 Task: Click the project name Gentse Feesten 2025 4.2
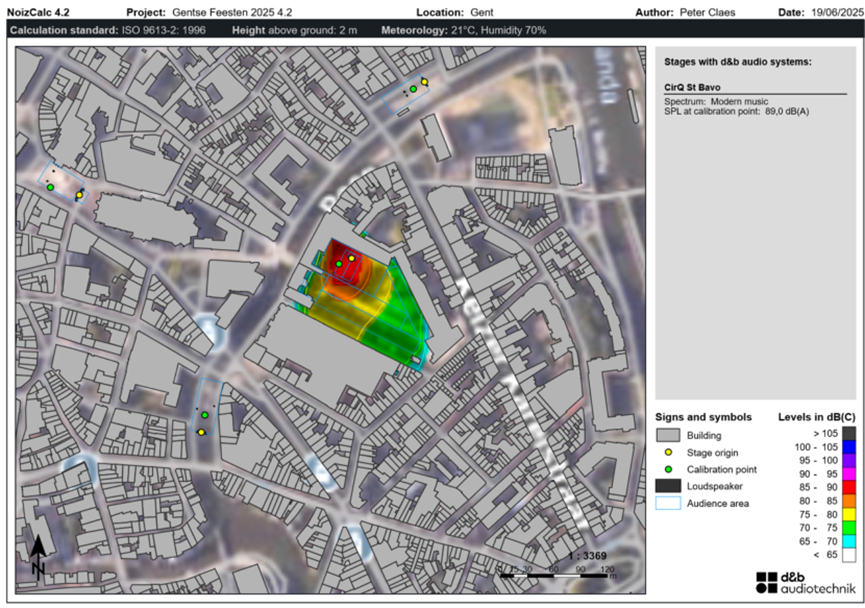(232, 12)
